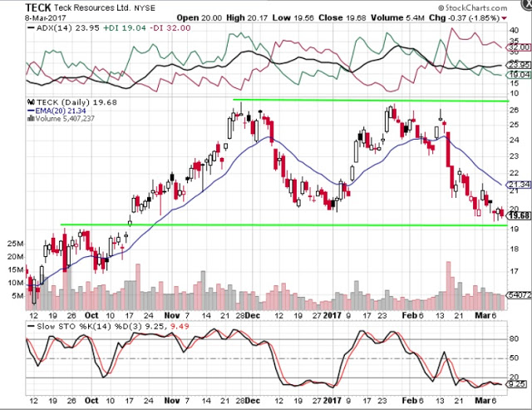Click the -DI 32.00 legend label
Viewport: 532px width, 410px height.
(170, 28)
